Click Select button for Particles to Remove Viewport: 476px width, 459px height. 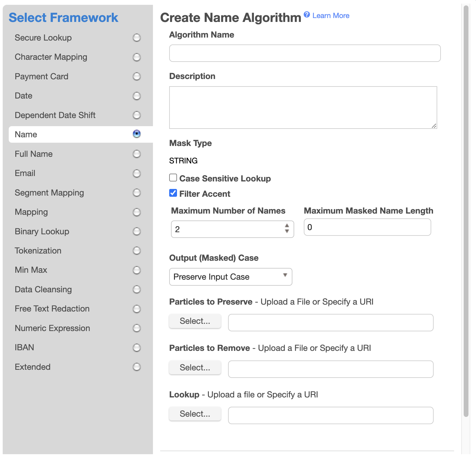pyautogui.click(x=195, y=368)
